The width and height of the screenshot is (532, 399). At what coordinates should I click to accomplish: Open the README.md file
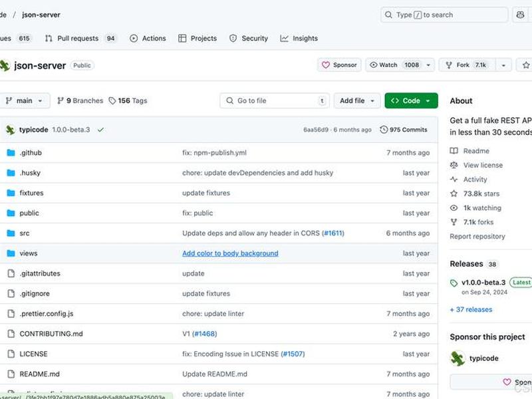click(40, 374)
